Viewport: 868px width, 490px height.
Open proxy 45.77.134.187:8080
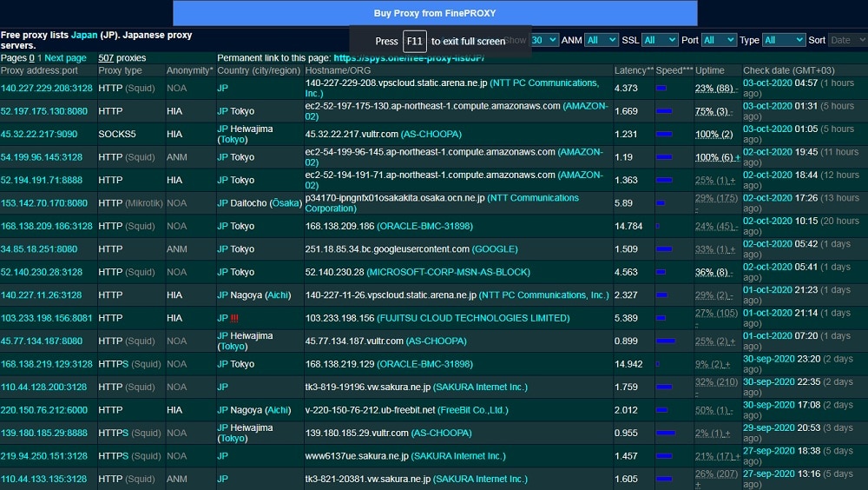42,341
